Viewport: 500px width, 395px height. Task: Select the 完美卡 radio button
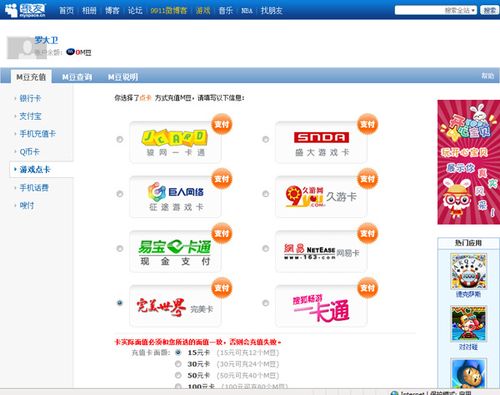coord(120,303)
